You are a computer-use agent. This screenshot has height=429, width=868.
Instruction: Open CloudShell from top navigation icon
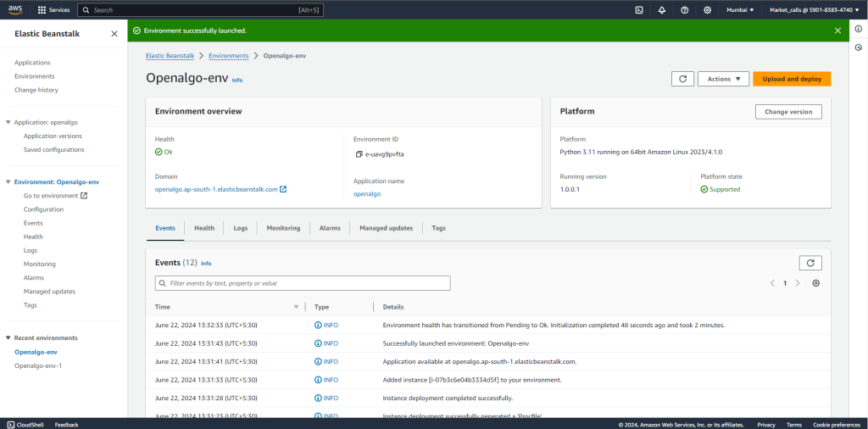coord(638,10)
